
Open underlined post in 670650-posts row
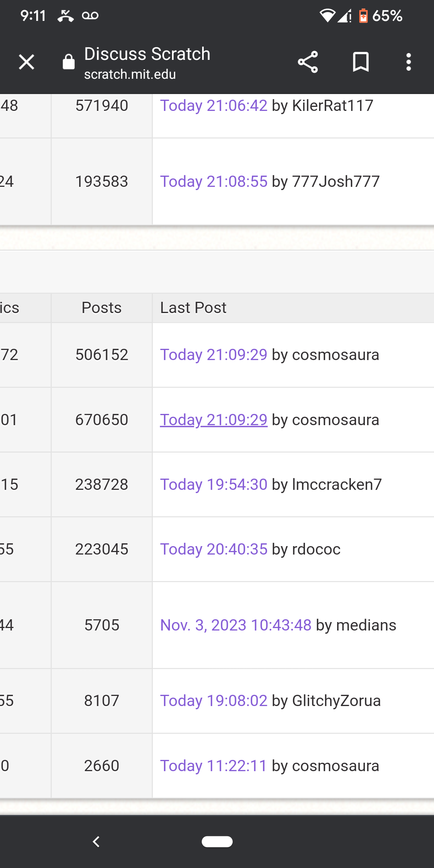coord(213,420)
